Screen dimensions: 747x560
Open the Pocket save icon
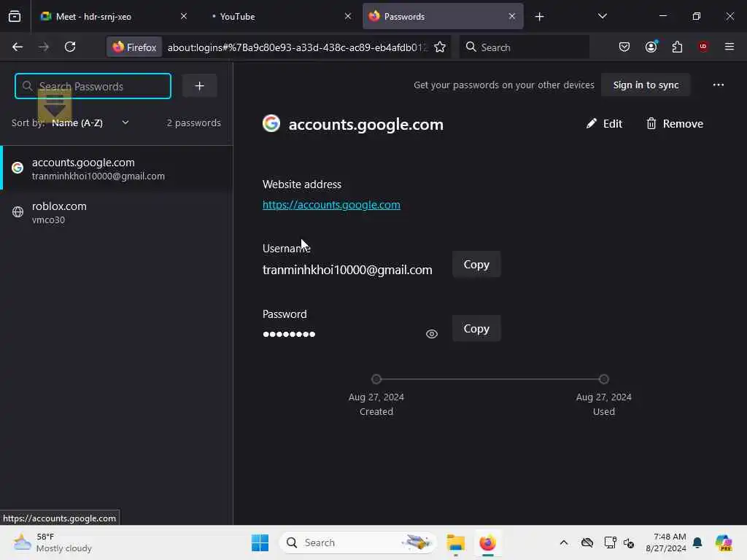coord(624,47)
